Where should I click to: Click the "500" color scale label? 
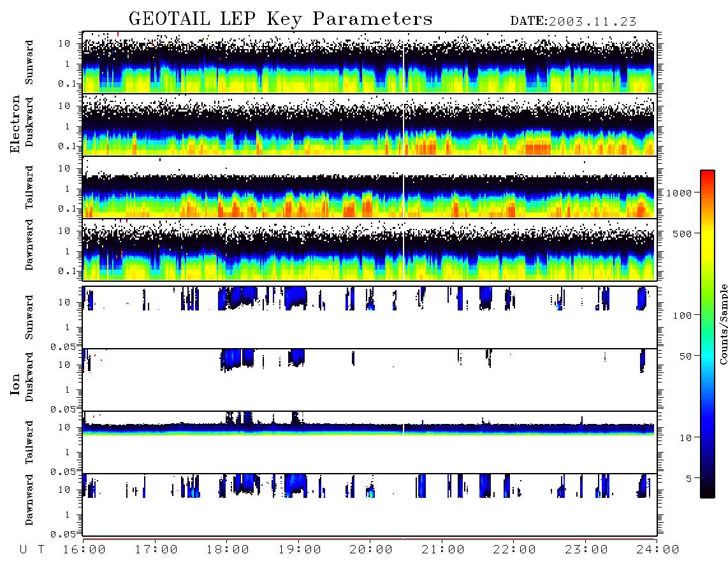pyautogui.click(x=683, y=233)
